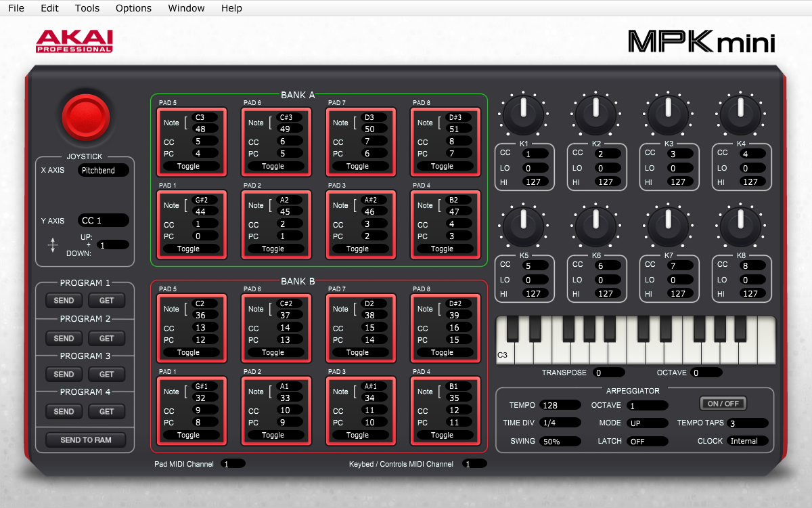The width and height of the screenshot is (812, 508).
Task: Click the Akai Professional logo
Action: 74,41
